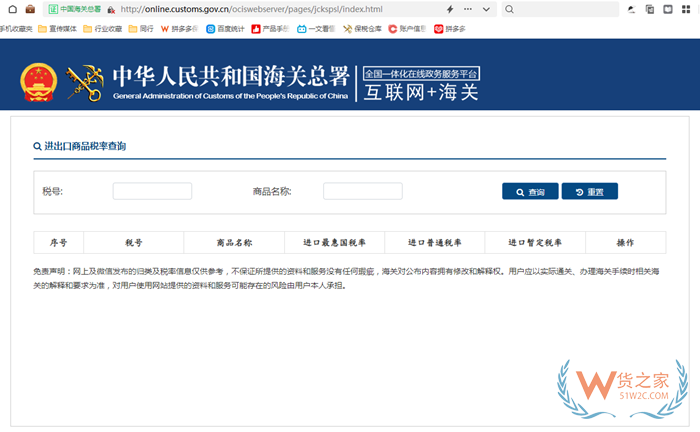700x432 pixels.
Task: Open the 手机收藏夹 bookmark
Action: tap(16, 29)
